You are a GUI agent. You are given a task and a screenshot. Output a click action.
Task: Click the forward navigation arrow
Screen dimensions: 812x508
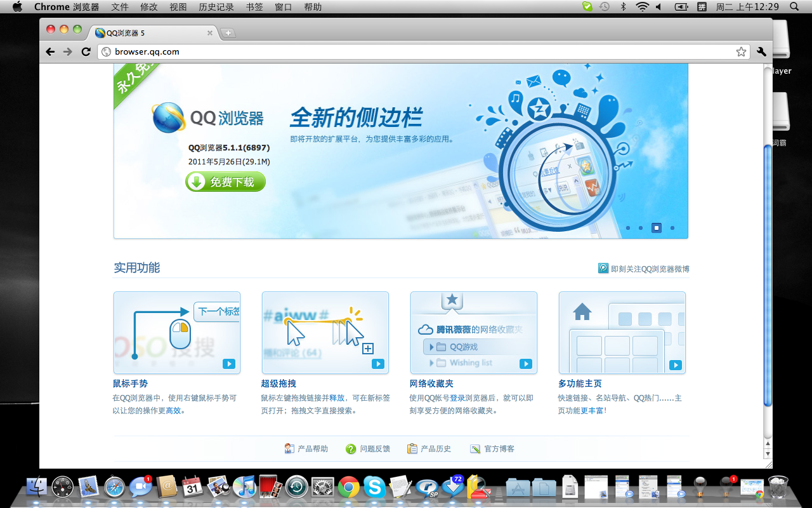pos(68,52)
